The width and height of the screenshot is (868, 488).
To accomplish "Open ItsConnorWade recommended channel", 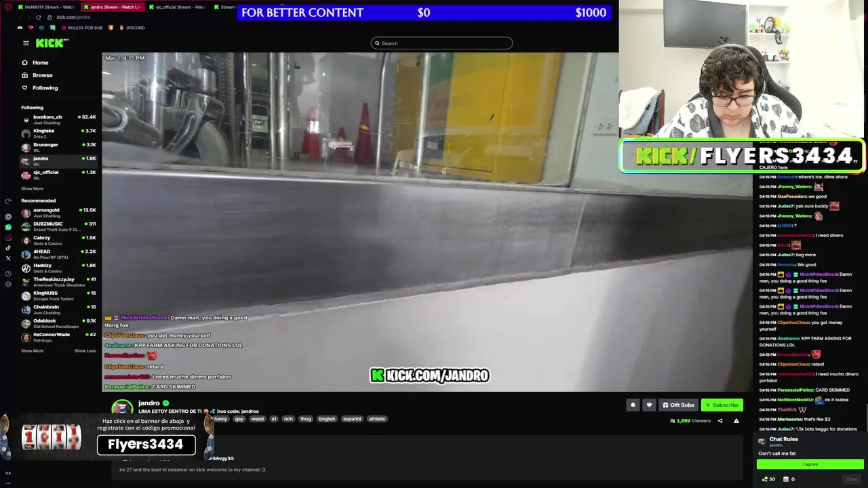I will (x=58, y=338).
